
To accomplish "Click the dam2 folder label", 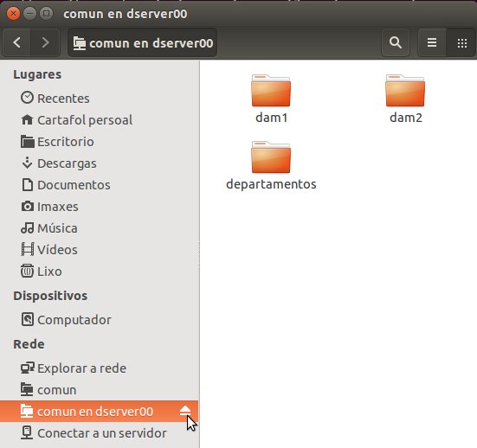I will [406, 118].
